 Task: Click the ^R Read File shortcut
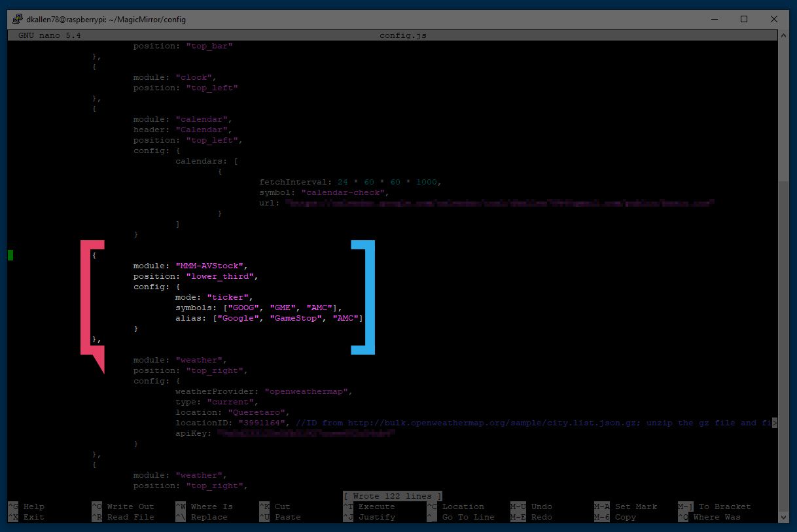click(x=123, y=517)
